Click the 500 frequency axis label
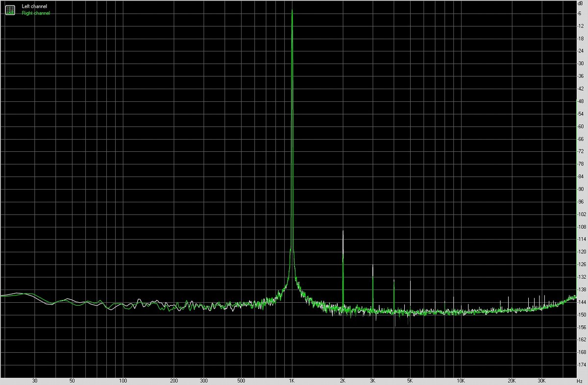Viewport: 588px width, 385px height. [241, 381]
